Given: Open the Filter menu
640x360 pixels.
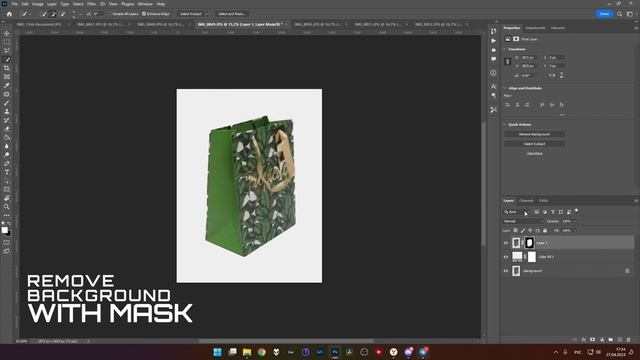Looking at the screenshot, I should tap(91, 4).
